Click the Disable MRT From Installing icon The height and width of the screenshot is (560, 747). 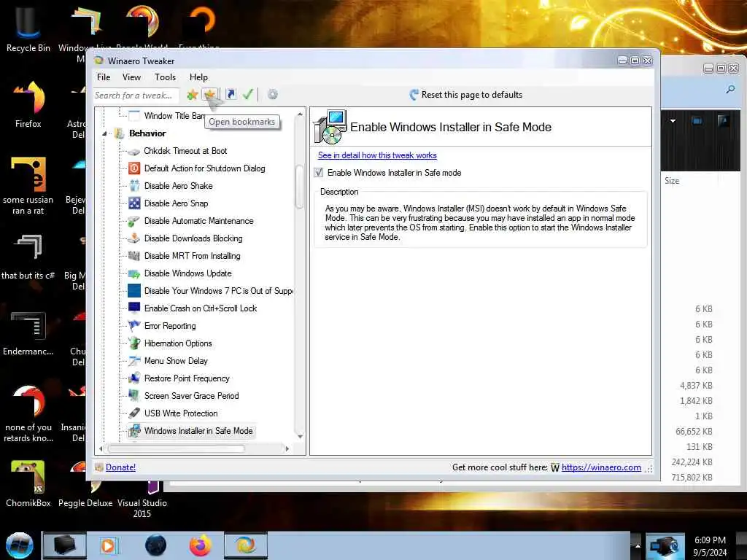click(x=134, y=256)
